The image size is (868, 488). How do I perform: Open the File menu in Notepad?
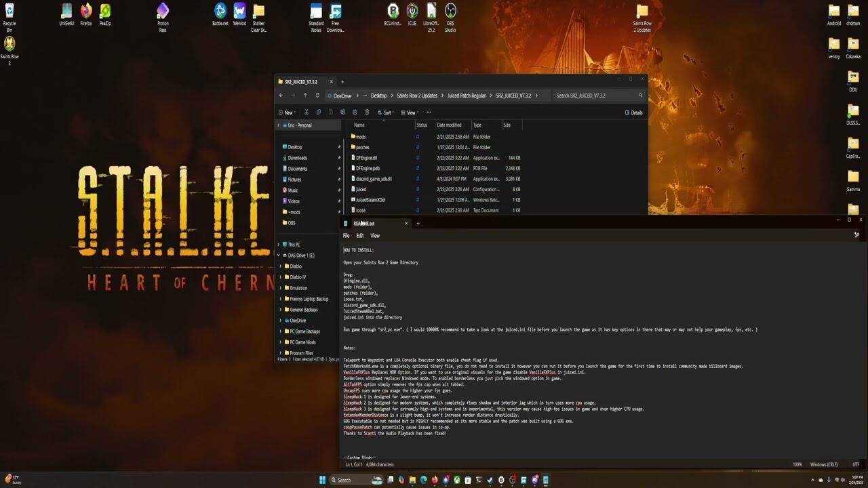[x=346, y=236]
